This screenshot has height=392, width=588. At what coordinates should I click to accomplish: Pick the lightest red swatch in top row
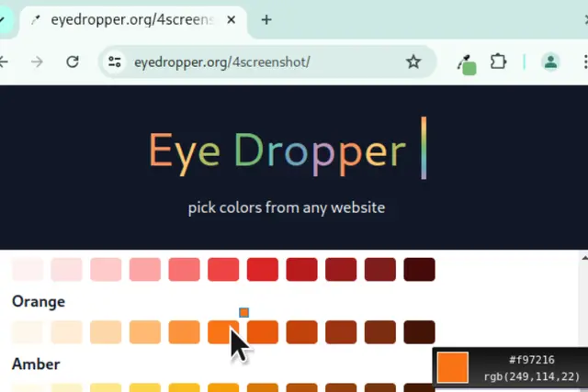28,269
